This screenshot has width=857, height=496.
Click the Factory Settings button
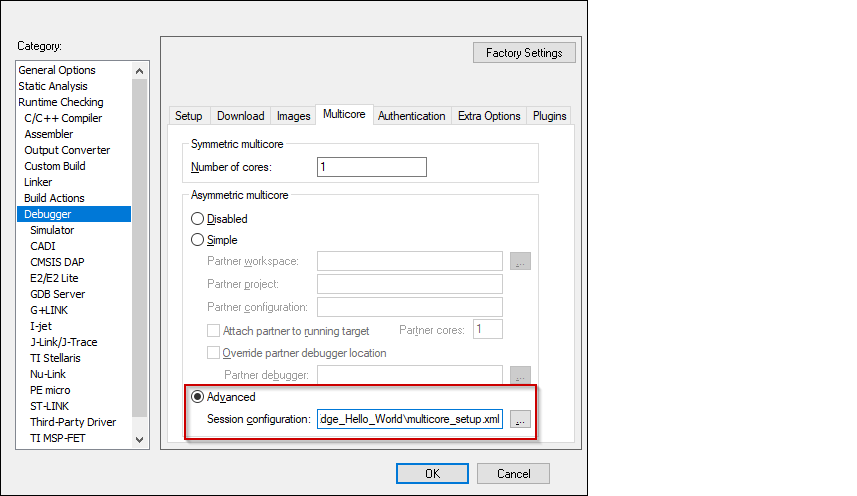coord(524,53)
